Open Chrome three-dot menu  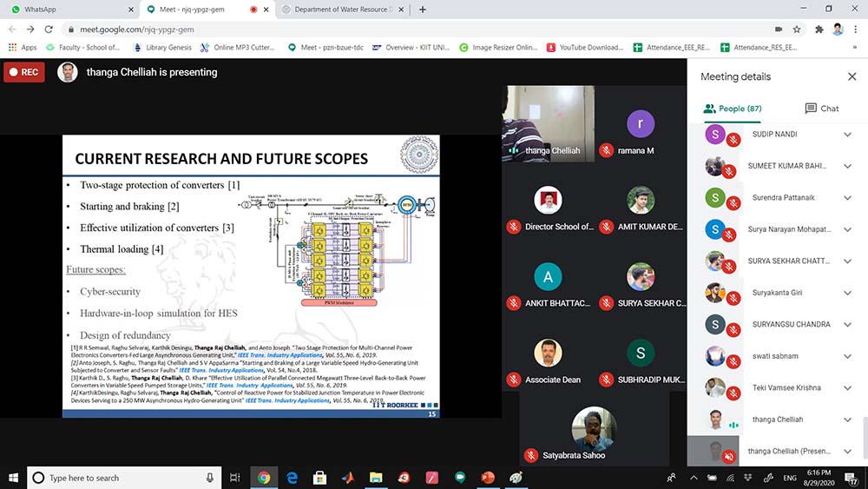855,29
